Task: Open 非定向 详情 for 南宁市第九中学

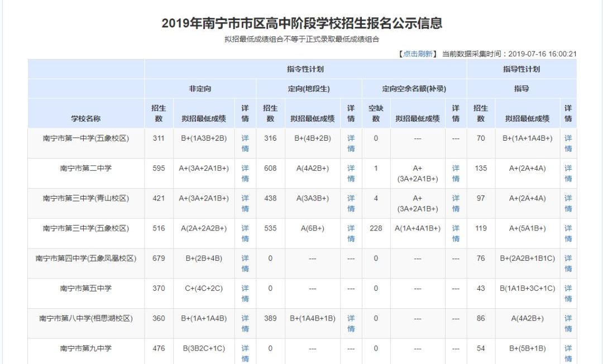Action: click(x=245, y=353)
